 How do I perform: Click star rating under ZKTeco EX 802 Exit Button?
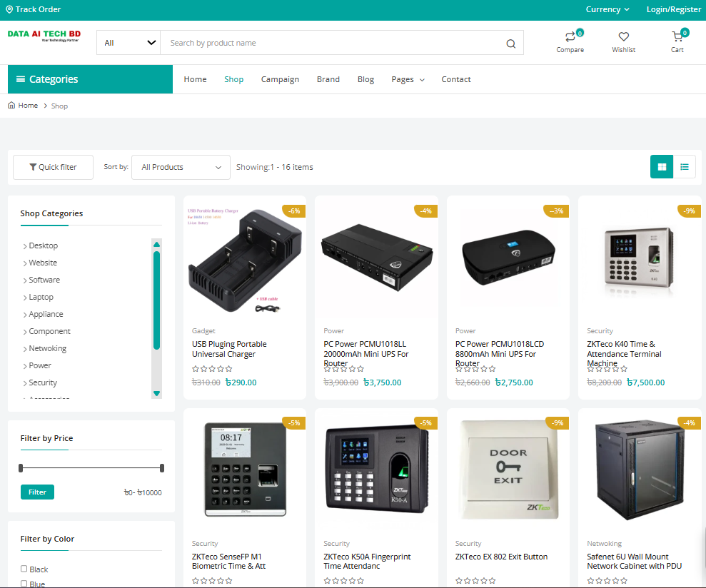pyautogui.click(x=475, y=580)
